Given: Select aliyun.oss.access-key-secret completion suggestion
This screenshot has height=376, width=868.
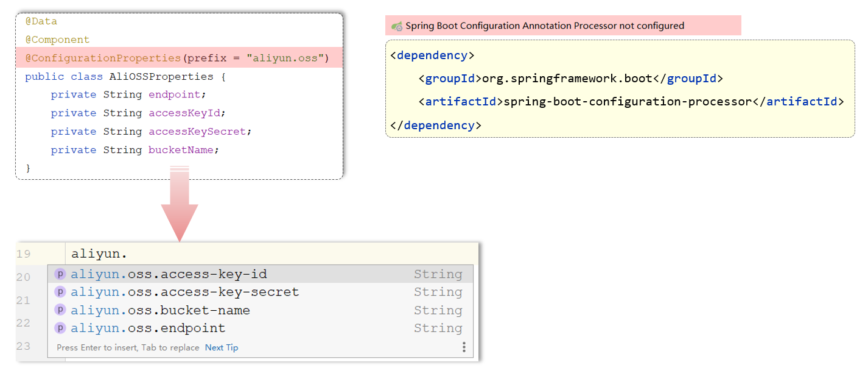Looking at the screenshot, I should (260, 292).
